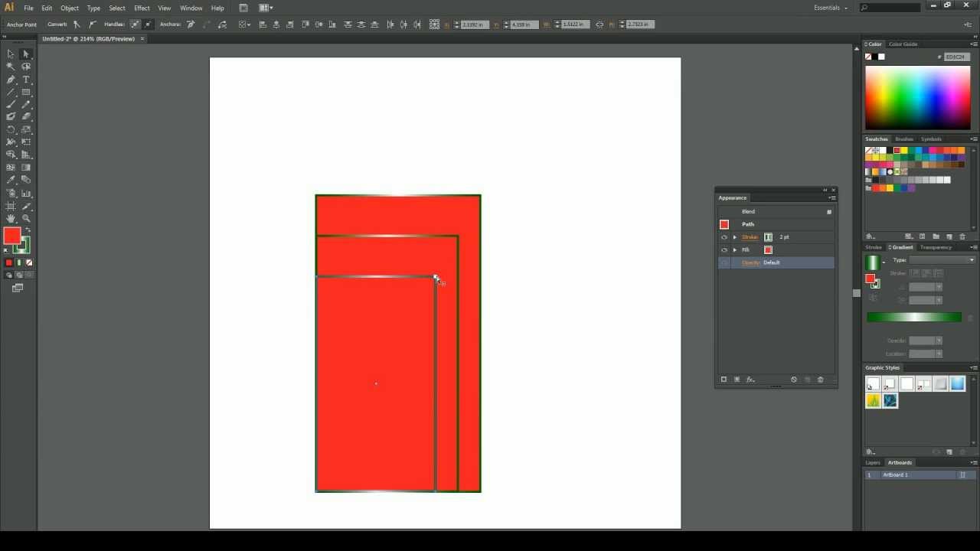Swap fill and stroke colors in toolbar

28,230
